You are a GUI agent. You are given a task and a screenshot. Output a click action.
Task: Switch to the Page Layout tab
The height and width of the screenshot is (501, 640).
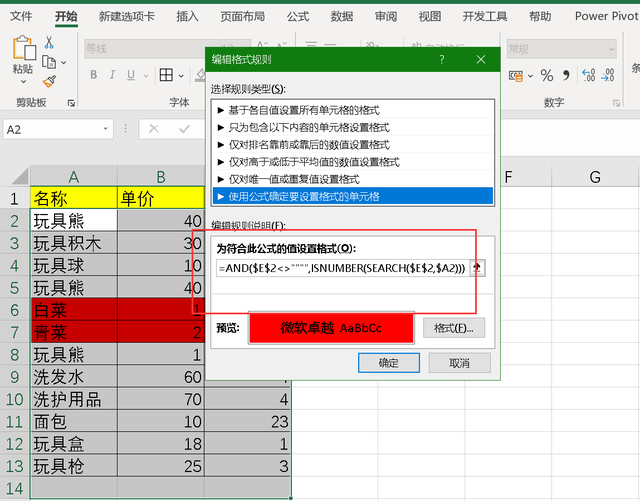pos(242,16)
